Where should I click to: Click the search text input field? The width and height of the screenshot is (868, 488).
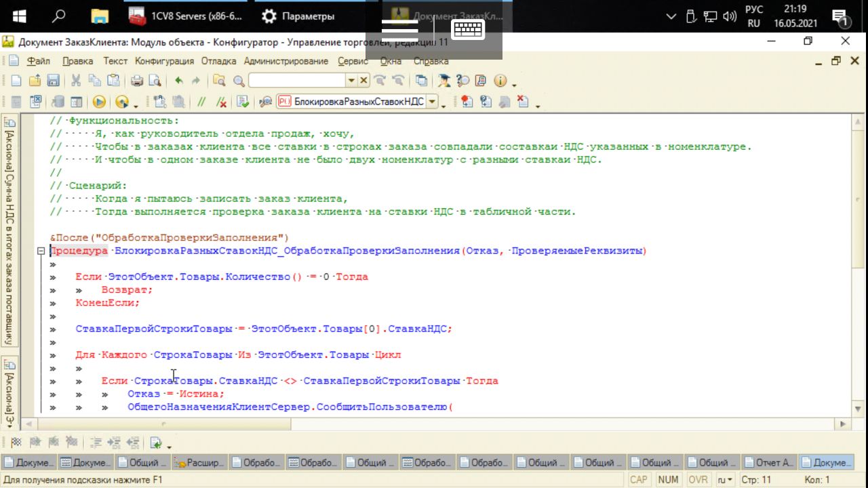(x=297, y=81)
